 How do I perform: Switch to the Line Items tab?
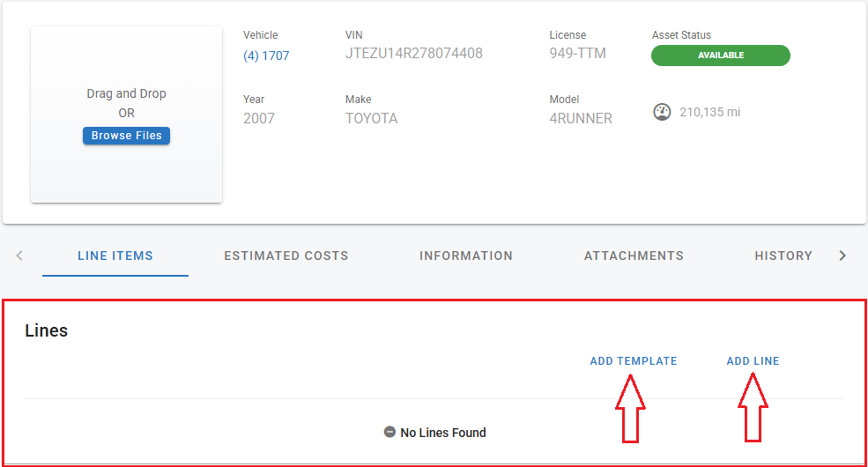(x=115, y=256)
